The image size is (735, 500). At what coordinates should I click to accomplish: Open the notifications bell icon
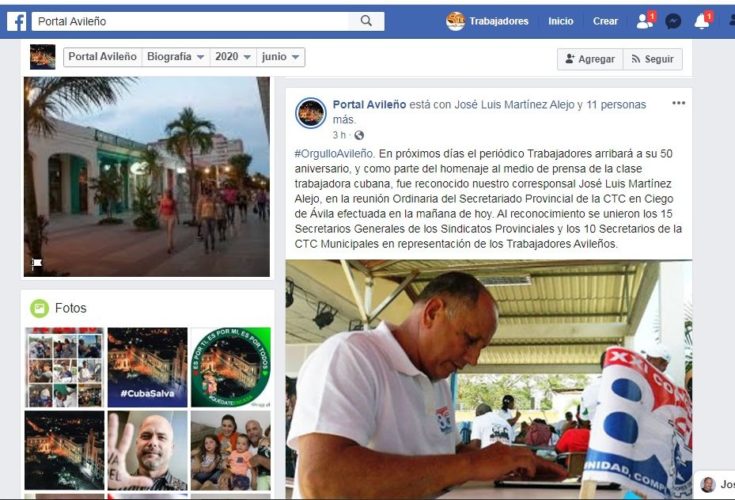(702, 21)
